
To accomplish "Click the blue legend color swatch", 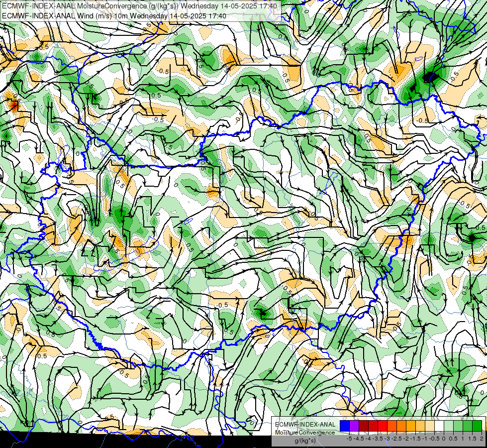I will (x=345, y=426).
